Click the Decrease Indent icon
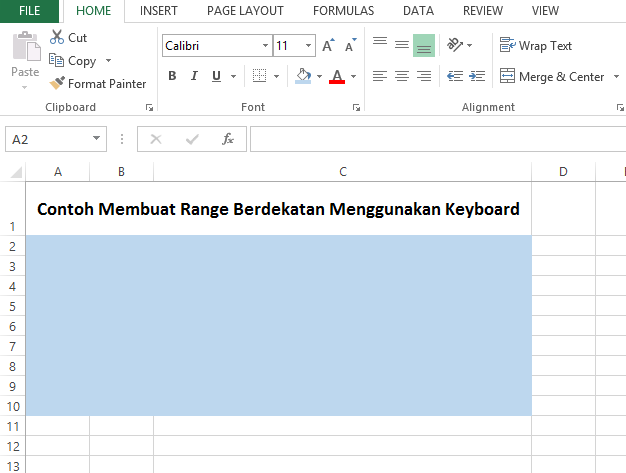 click(x=455, y=76)
